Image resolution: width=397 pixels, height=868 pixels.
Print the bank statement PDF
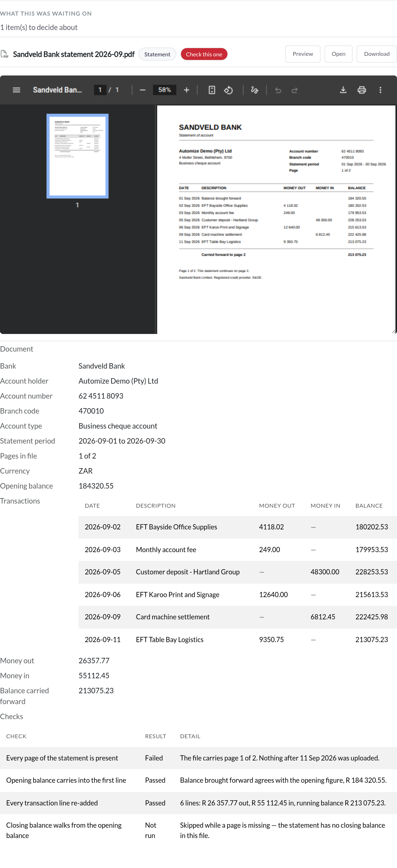tap(362, 90)
